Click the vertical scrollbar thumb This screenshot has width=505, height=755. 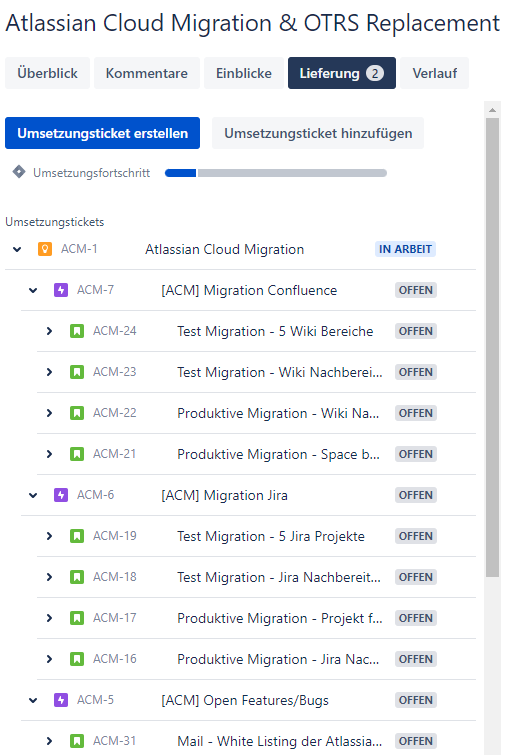[x=492, y=347]
